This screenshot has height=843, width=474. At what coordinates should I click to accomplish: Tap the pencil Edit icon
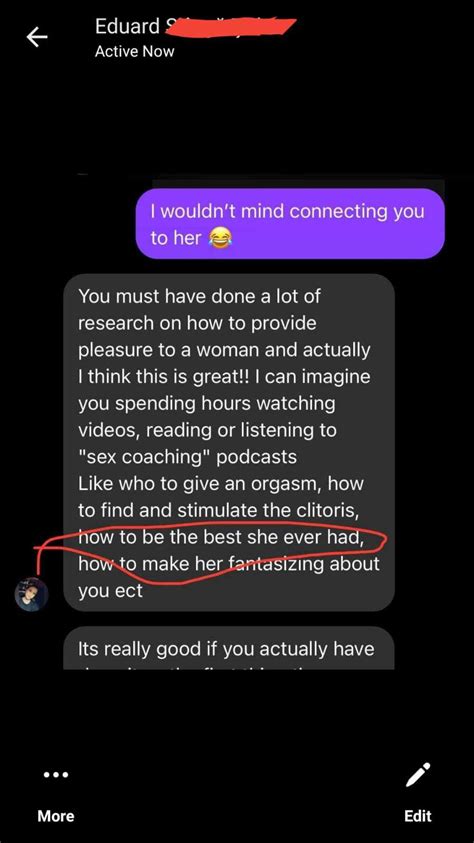418,775
